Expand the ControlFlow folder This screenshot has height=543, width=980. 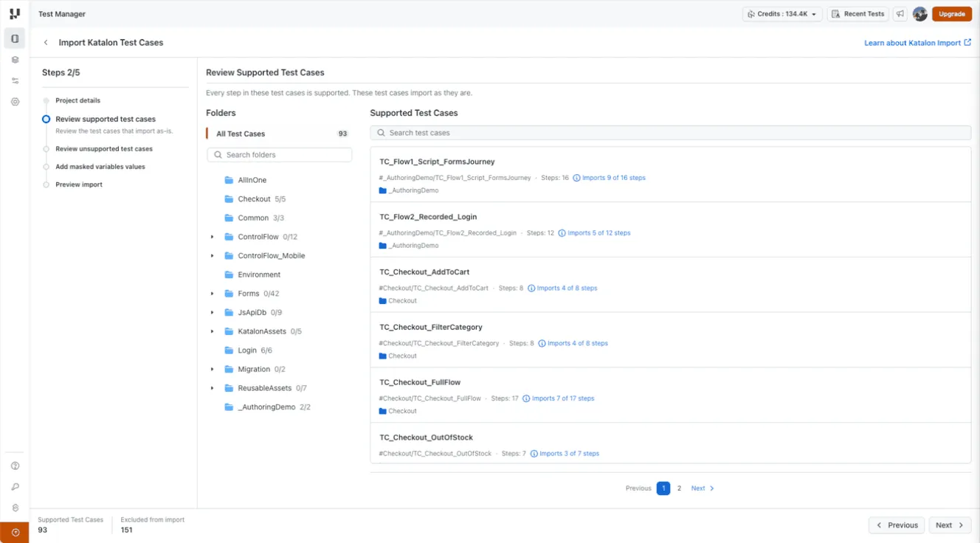coord(212,237)
